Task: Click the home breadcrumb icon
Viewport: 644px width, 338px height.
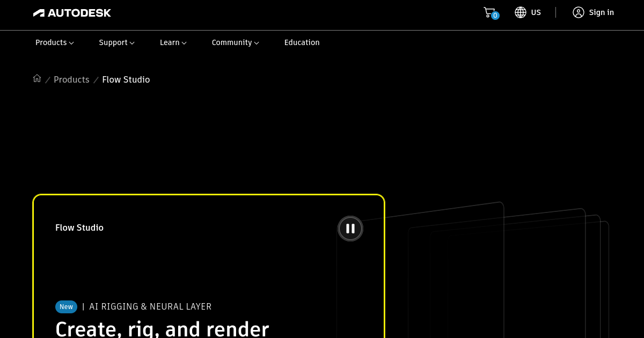Action: [x=37, y=78]
